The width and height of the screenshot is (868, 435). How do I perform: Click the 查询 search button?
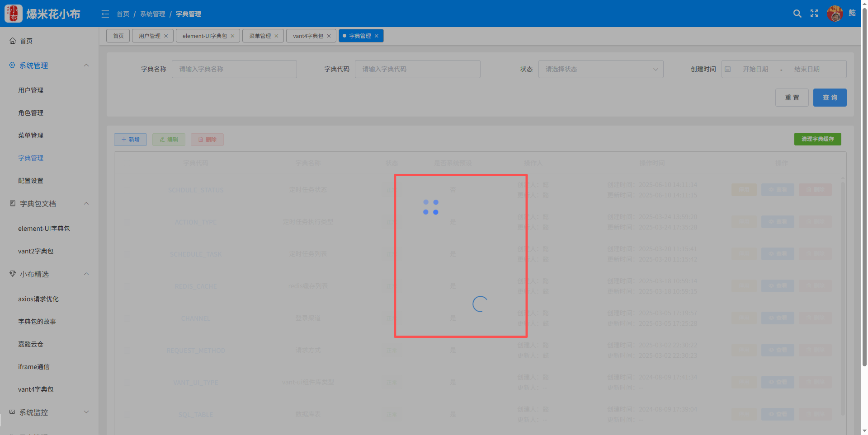830,98
